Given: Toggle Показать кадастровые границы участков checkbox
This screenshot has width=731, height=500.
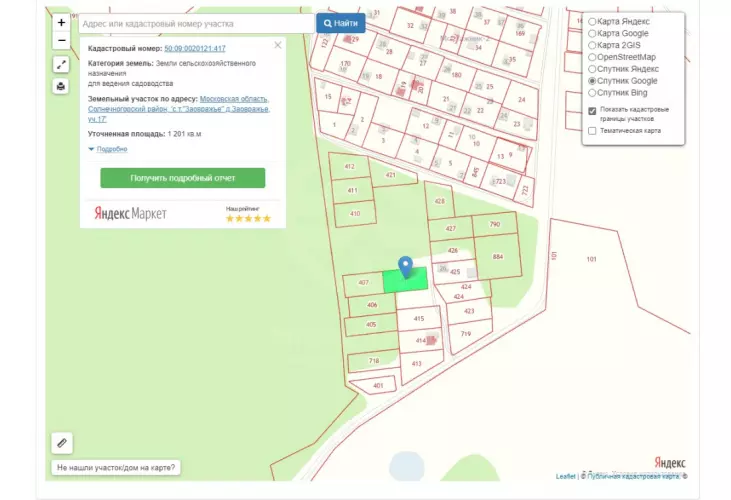Looking at the screenshot, I should coord(592,111).
